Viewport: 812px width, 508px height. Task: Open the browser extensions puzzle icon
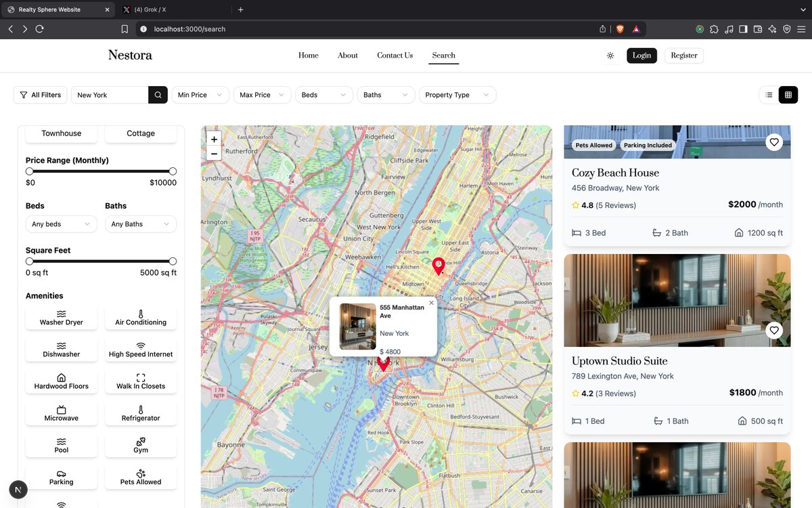[x=714, y=29]
